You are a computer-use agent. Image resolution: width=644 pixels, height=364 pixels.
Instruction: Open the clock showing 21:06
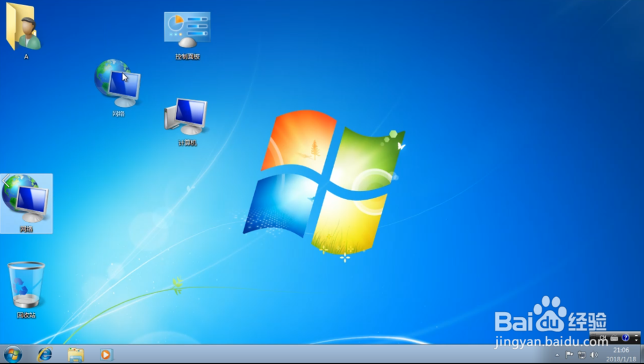pyautogui.click(x=621, y=354)
